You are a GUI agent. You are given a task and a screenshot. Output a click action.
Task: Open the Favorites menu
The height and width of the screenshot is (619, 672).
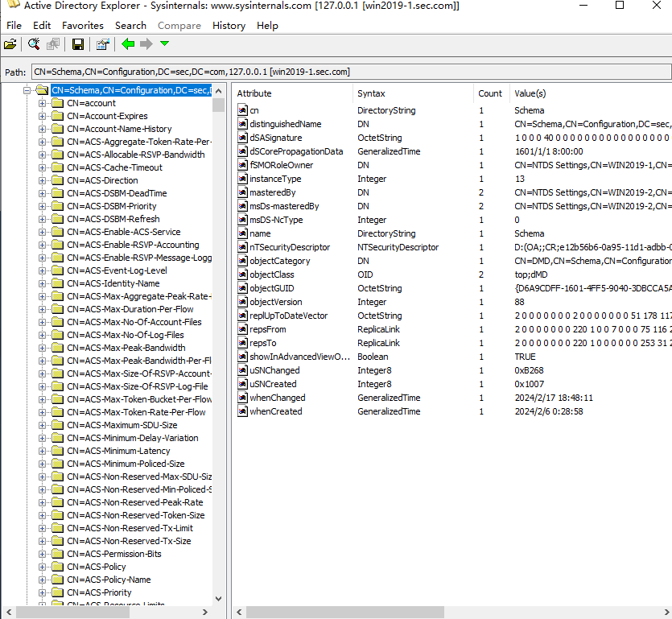click(x=82, y=26)
